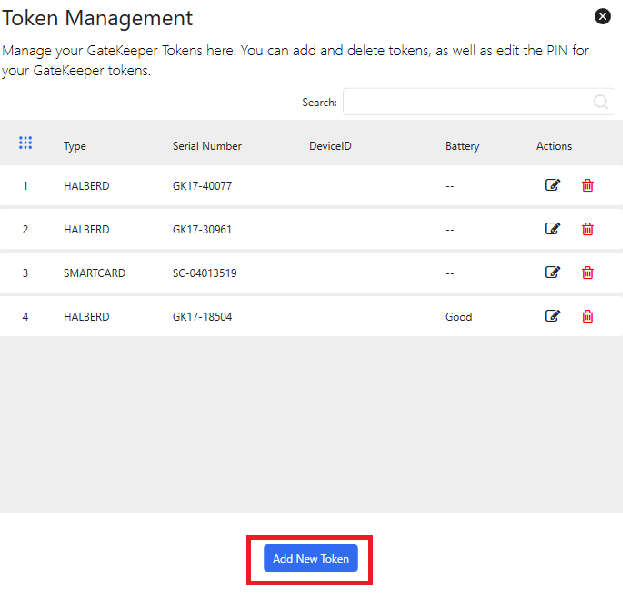Click the DeviceID column header

coord(330,146)
